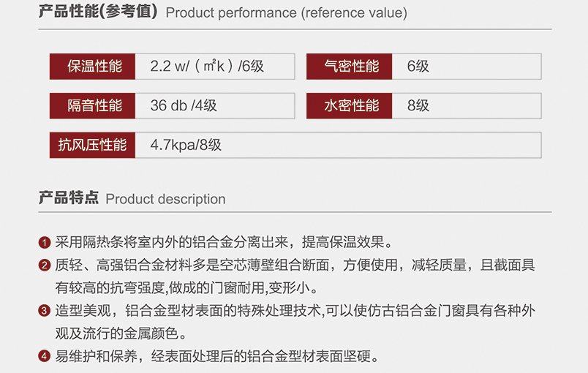
Task: Click the 36 db /4级 value field
Action: pyautogui.click(x=215, y=106)
